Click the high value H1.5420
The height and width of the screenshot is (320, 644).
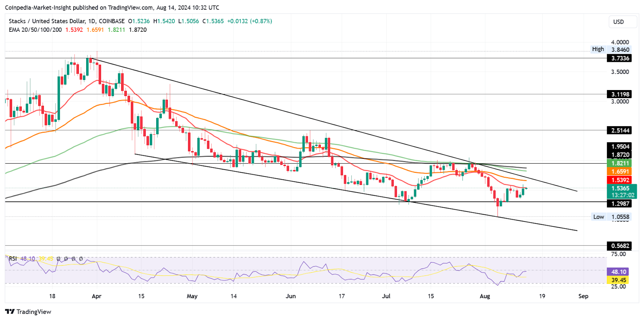164,21
